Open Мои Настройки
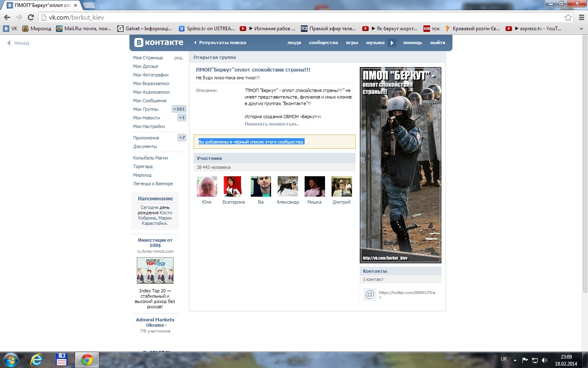 149,126
